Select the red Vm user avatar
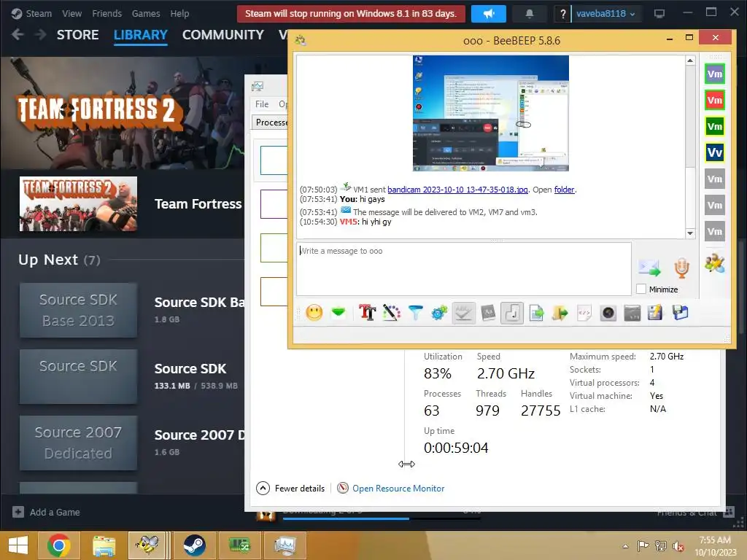 (715, 100)
